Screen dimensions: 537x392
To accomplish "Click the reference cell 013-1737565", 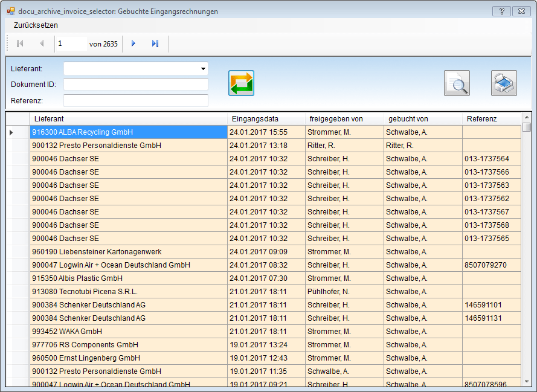I will click(492, 239).
